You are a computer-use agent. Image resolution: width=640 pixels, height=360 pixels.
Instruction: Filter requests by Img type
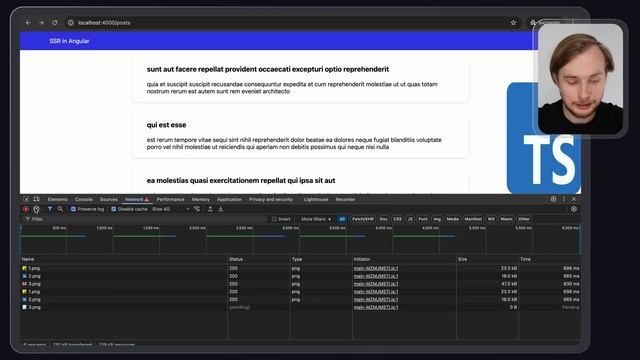(437, 219)
